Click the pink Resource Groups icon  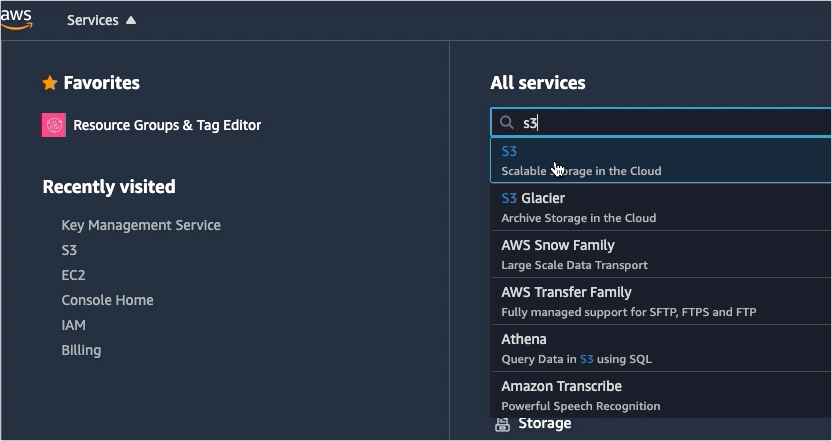53,125
